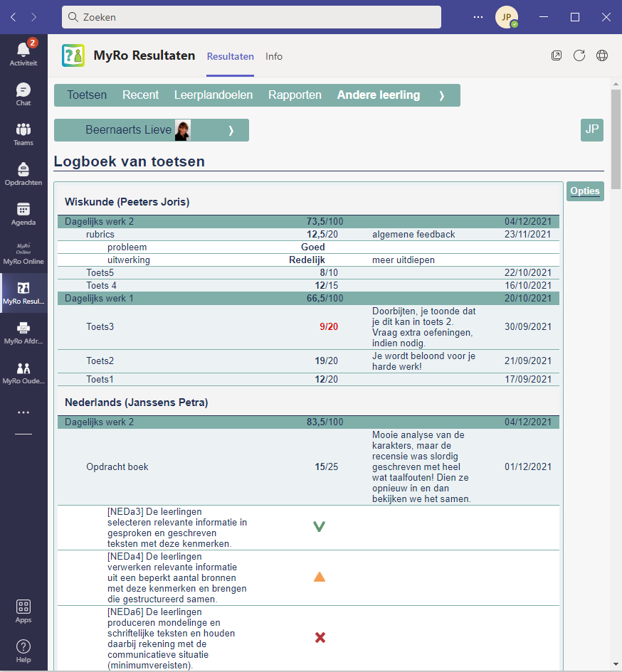622x672 pixels.
Task: Open Teams in the sidebar
Action: click(23, 134)
